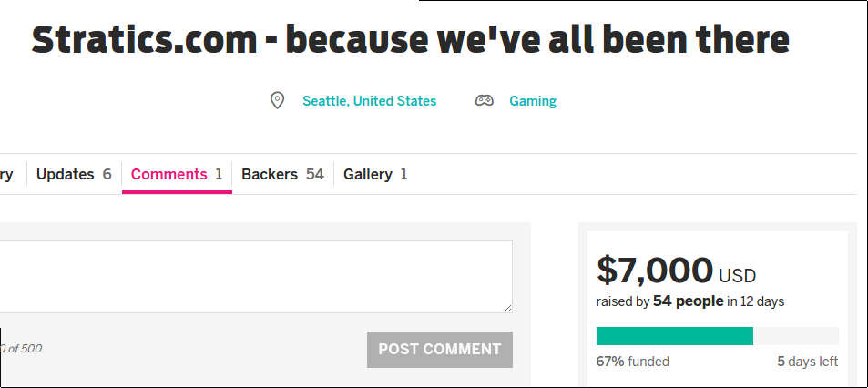Viewport: 868px width, 388px height.
Task: Open the Seattle, United States location link
Action: 369,101
